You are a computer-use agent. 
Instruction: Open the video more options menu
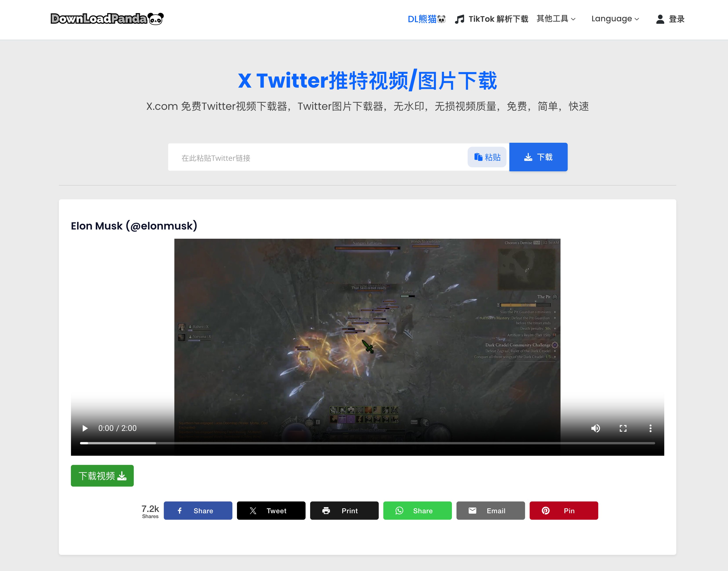[650, 428]
